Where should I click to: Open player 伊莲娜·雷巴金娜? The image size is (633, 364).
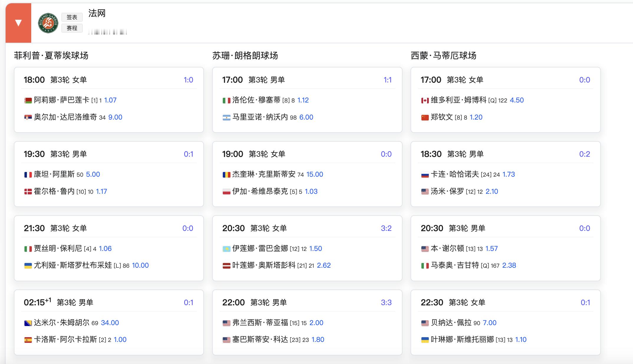pos(260,249)
